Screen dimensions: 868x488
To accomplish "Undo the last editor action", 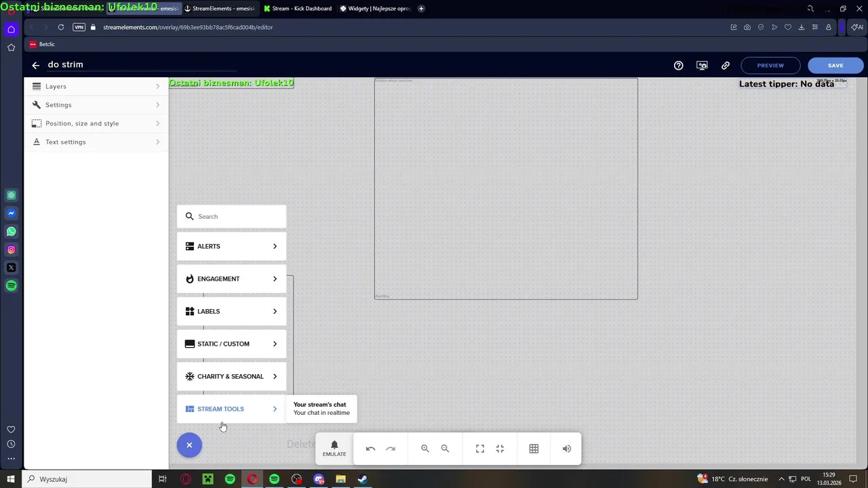I will [370, 449].
